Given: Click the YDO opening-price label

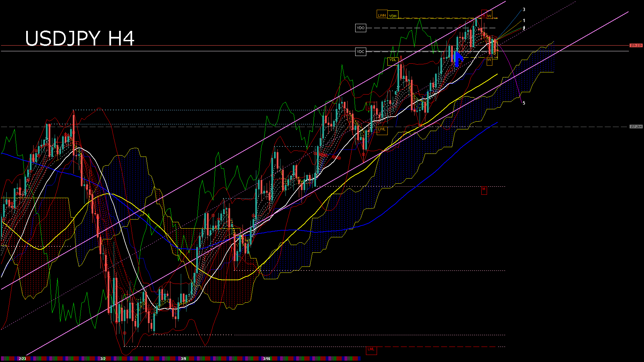Looking at the screenshot, I should (361, 28).
